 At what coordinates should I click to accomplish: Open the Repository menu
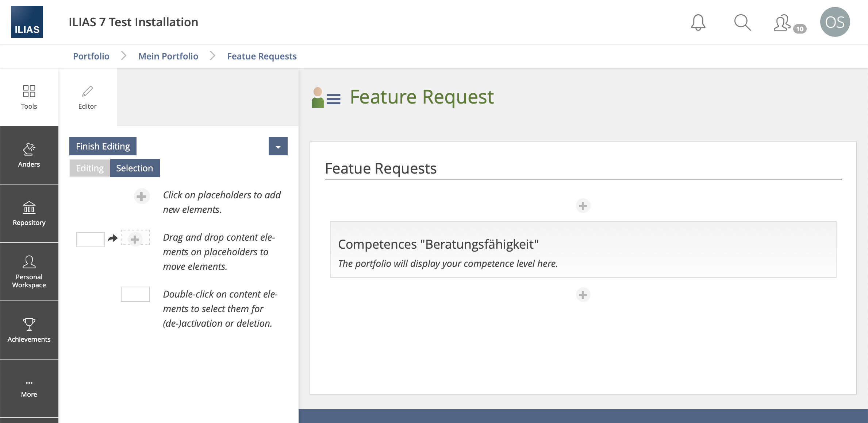point(29,214)
